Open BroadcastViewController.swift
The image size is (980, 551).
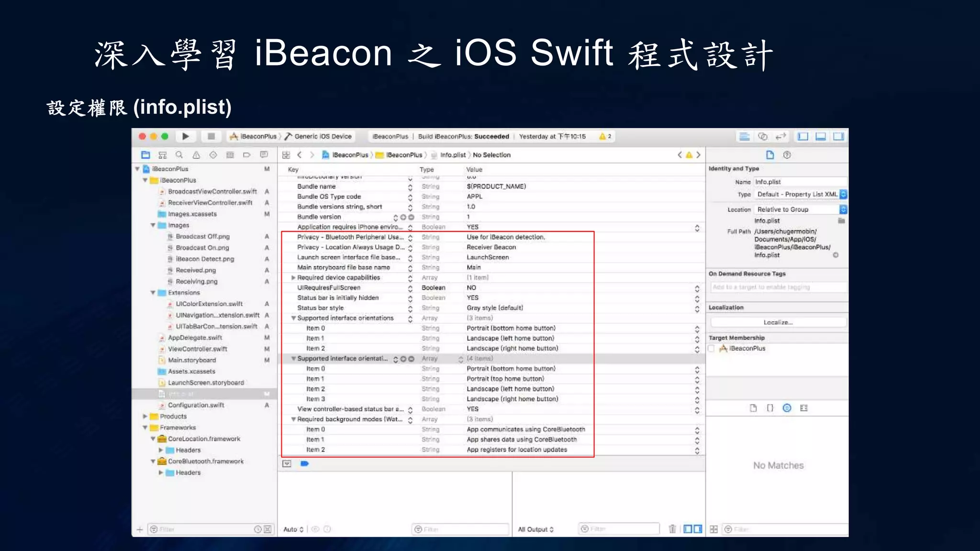212,191
